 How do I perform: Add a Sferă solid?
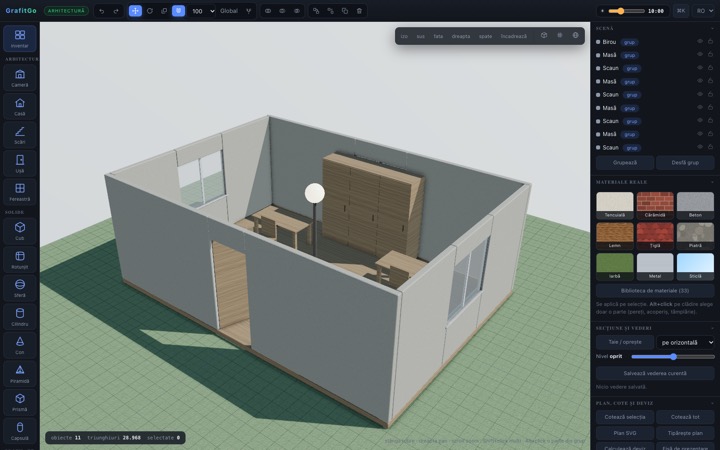20,288
